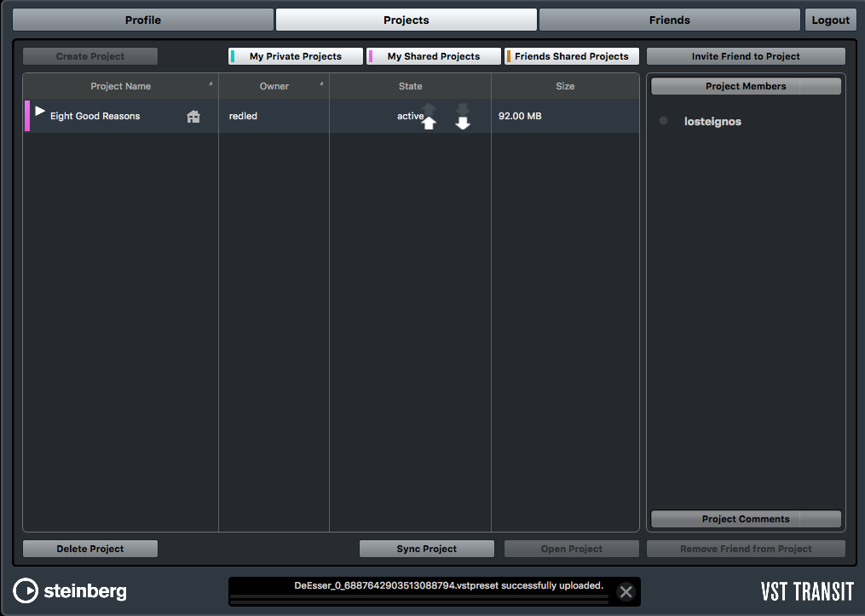The width and height of the screenshot is (865, 616).
Task: Log out using the Logout button
Action: point(830,20)
